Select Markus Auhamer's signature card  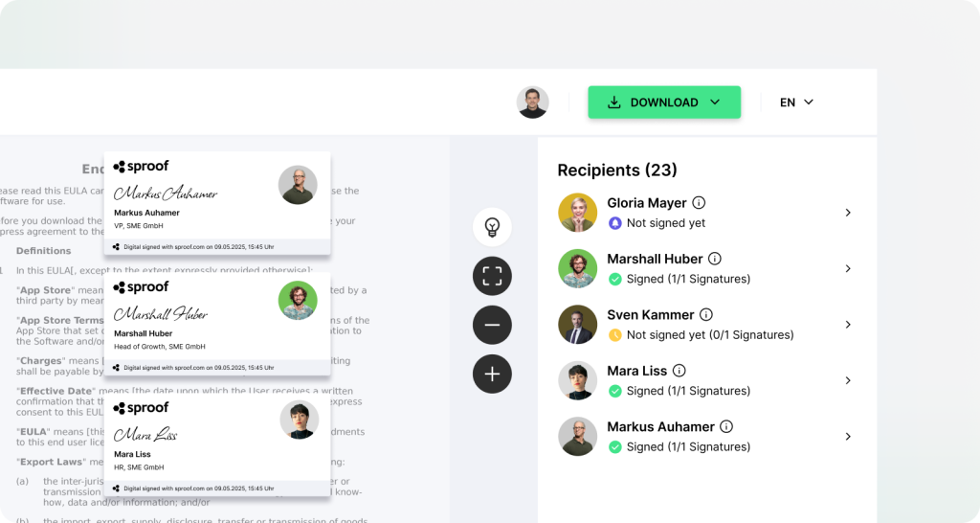pos(217,203)
